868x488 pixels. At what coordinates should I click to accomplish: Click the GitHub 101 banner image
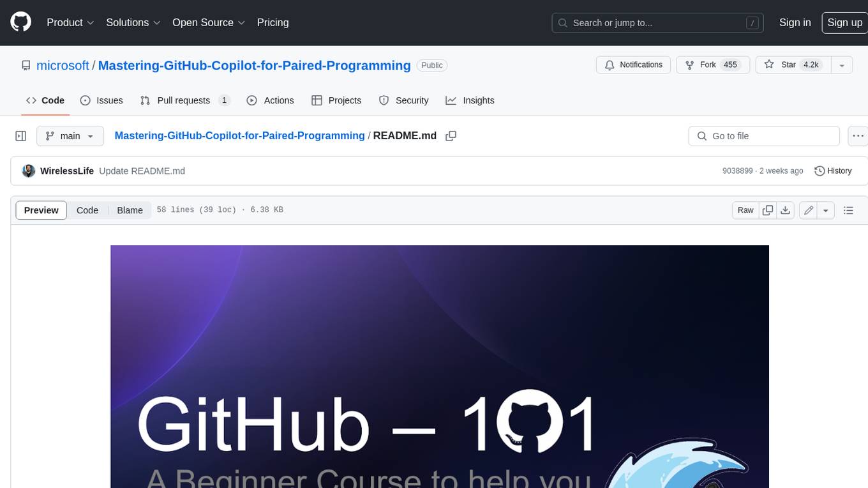pyautogui.click(x=440, y=367)
